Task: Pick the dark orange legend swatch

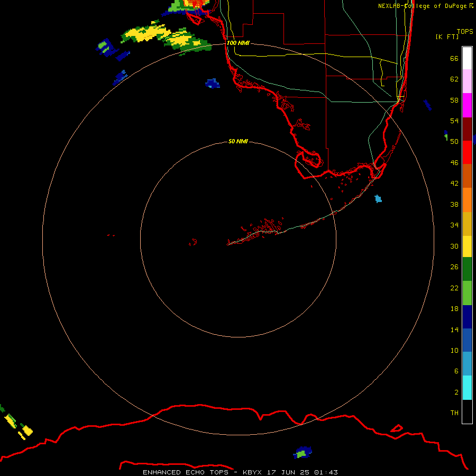Action: click(x=467, y=176)
